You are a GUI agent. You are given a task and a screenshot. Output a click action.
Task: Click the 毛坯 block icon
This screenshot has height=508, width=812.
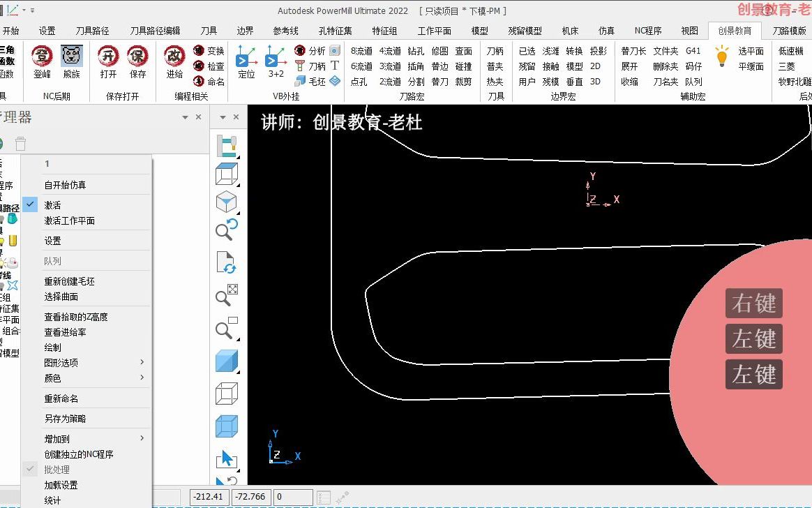(300, 82)
